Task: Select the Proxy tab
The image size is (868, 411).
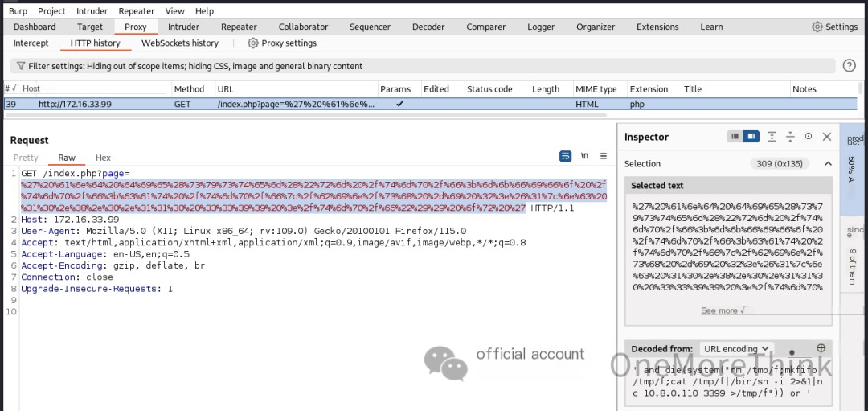Action: (x=136, y=27)
